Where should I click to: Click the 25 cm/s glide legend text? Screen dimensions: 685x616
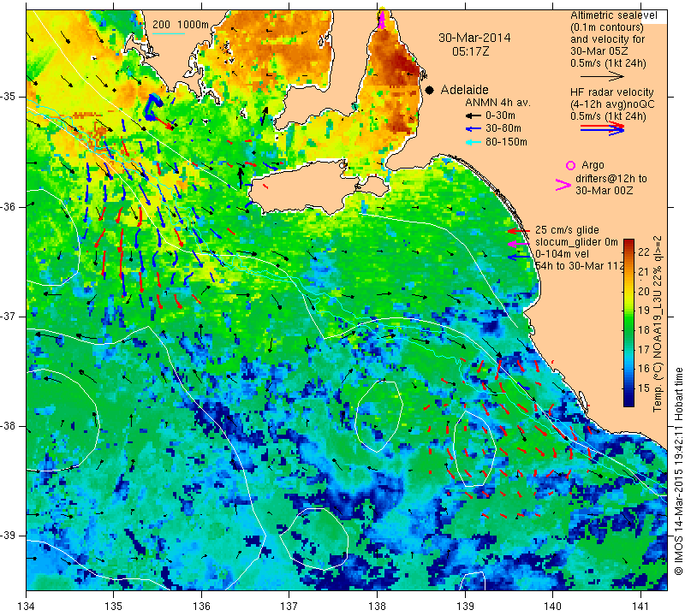click(567, 230)
